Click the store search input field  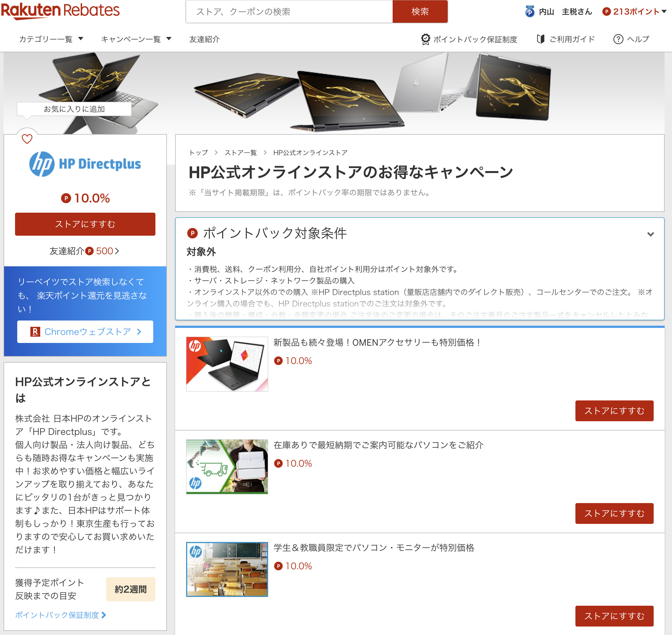(x=289, y=11)
